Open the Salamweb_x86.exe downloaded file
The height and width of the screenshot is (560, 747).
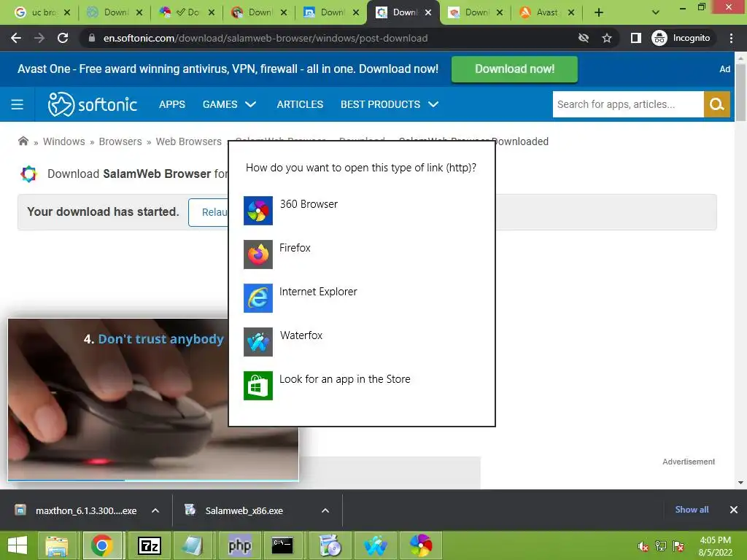click(243, 510)
